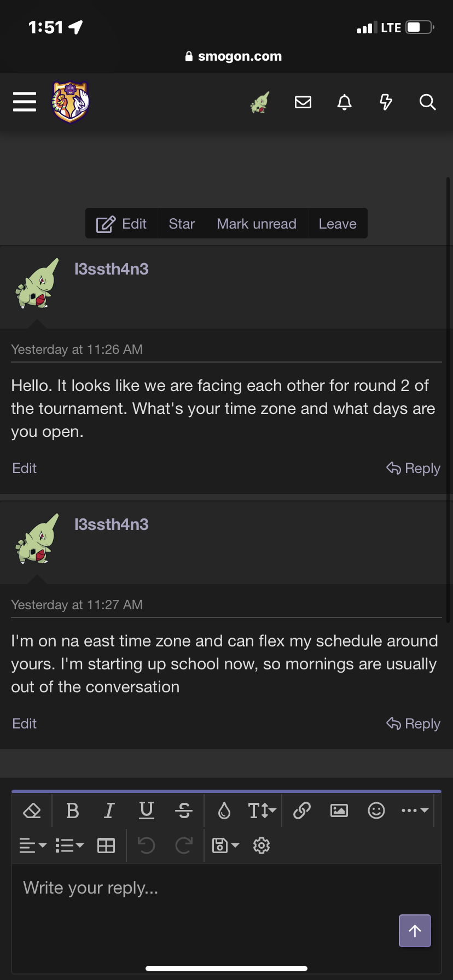Insert an image into the reply
The image size is (453, 980).
coord(339,810)
